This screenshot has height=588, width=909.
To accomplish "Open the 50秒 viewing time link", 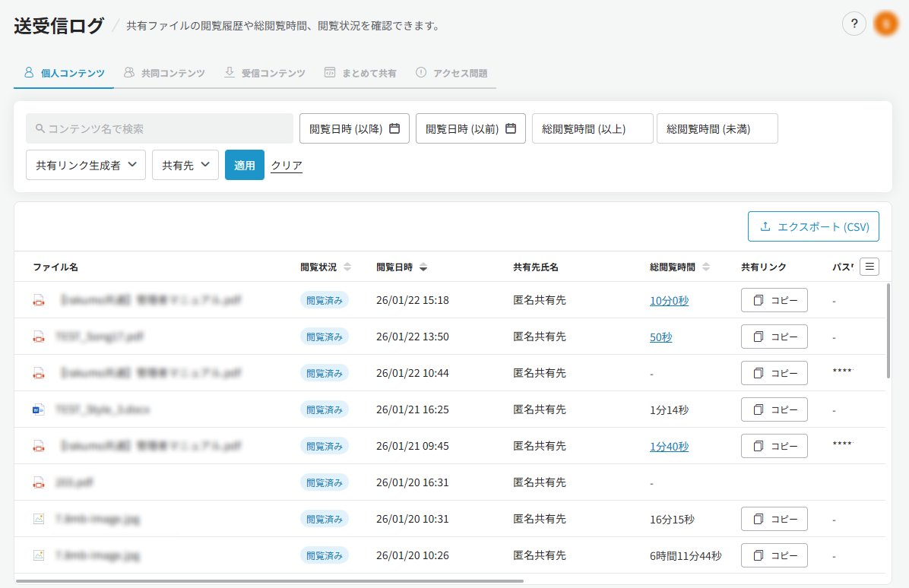I will tap(661, 337).
